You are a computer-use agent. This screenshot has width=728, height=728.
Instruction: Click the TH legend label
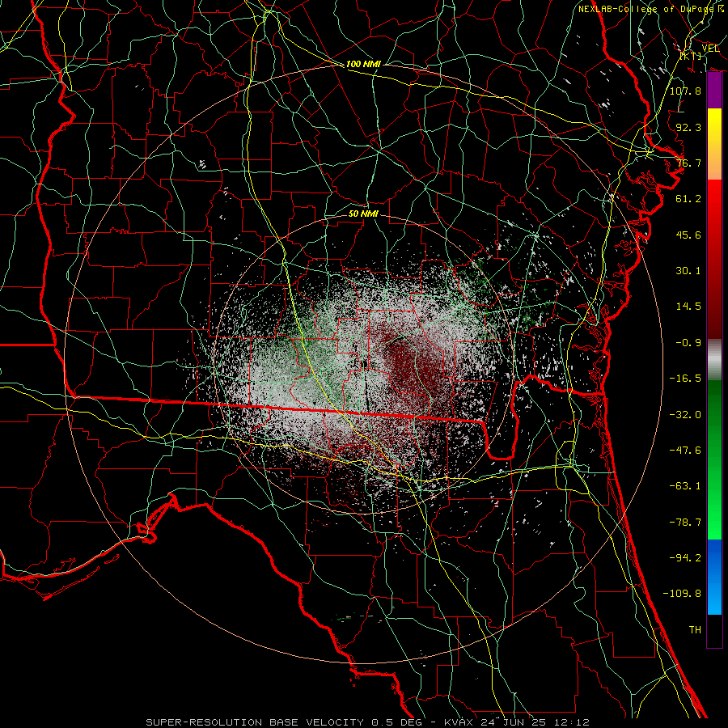click(695, 630)
